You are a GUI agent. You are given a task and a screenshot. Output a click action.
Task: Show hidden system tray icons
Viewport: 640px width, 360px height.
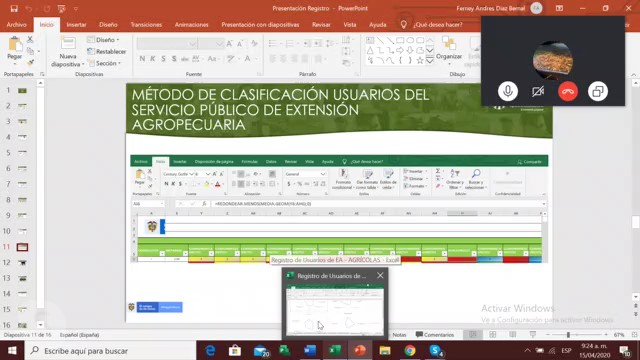pos(527,351)
